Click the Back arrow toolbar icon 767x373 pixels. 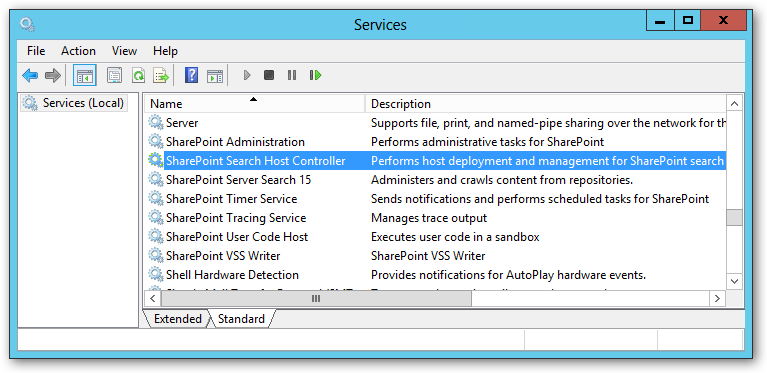[30, 75]
